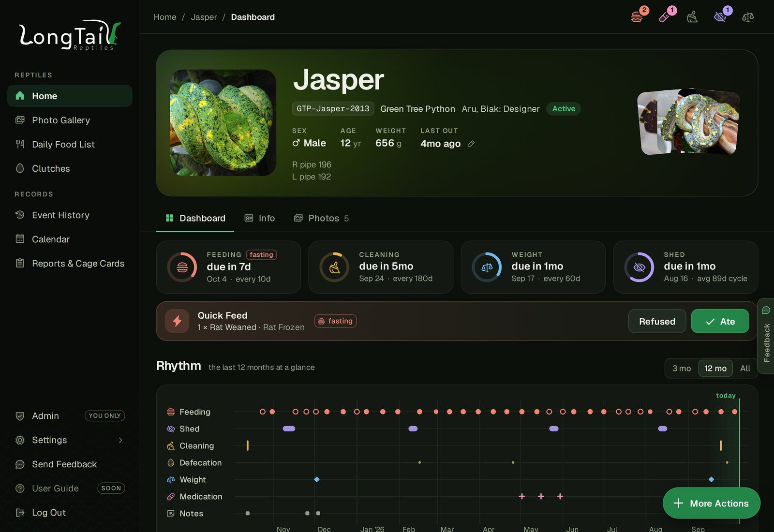Open the Photos 5 tab

321,218
